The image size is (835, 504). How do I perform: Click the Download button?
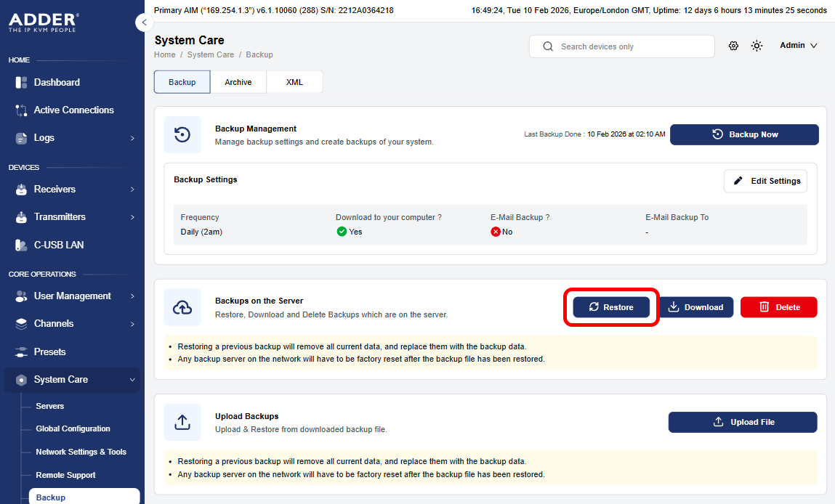pyautogui.click(x=696, y=307)
